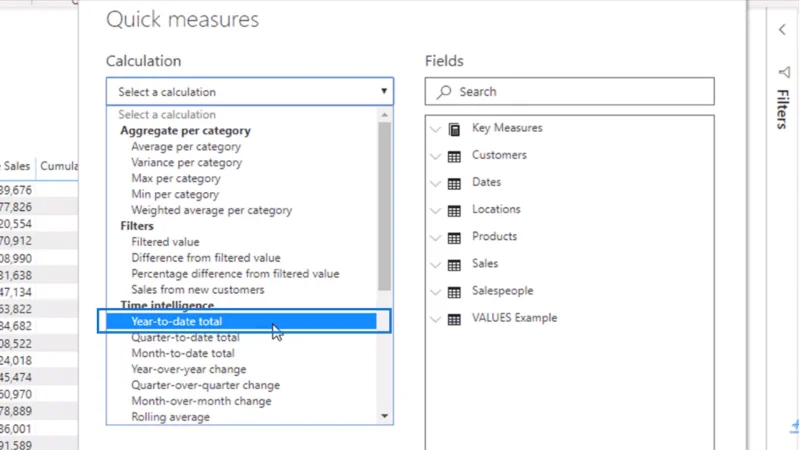Choose Min per category

[175, 194]
